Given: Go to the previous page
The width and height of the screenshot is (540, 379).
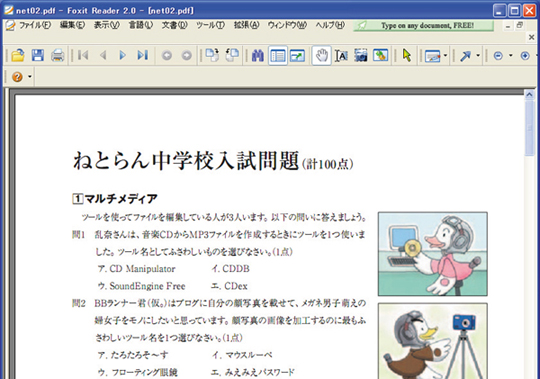Looking at the screenshot, I should 103,55.
